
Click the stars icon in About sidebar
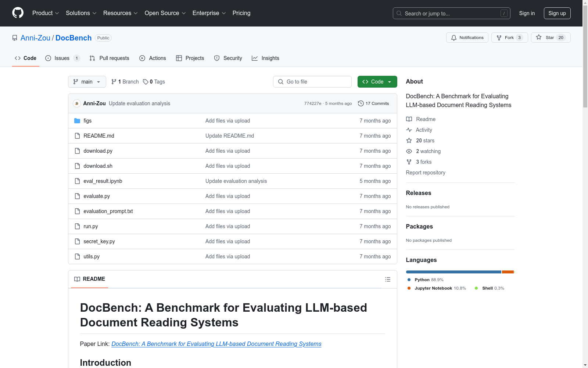409,141
